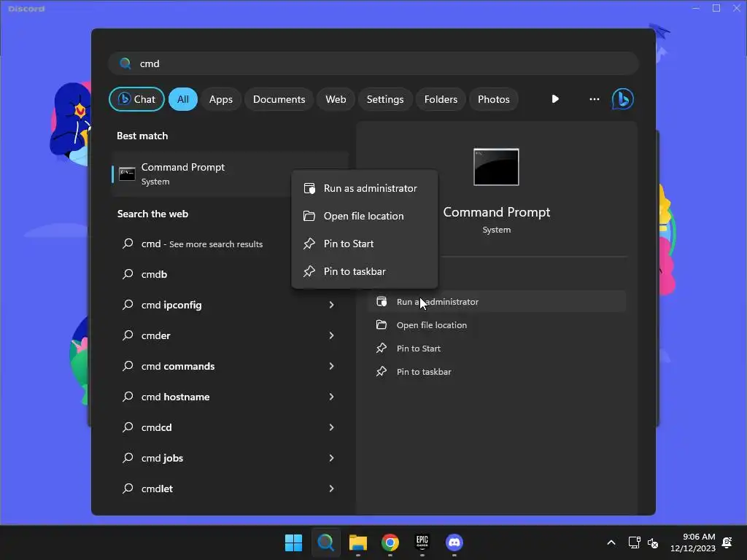
Task: Click Pin to taskbar in right pane
Action: [x=496, y=371]
